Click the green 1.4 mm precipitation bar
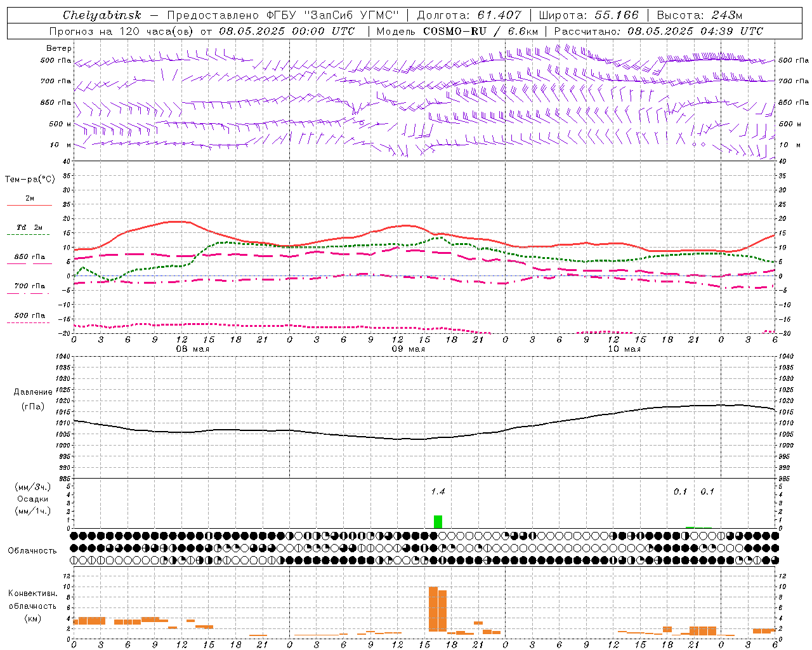Image resolution: width=812 pixels, height=650 pixels. tap(438, 521)
